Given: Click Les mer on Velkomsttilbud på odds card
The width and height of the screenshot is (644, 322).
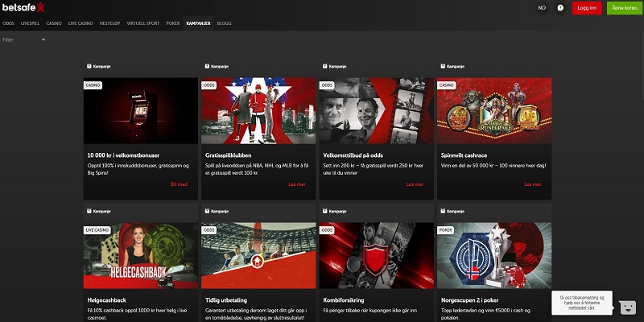Looking at the screenshot, I should tap(415, 184).
